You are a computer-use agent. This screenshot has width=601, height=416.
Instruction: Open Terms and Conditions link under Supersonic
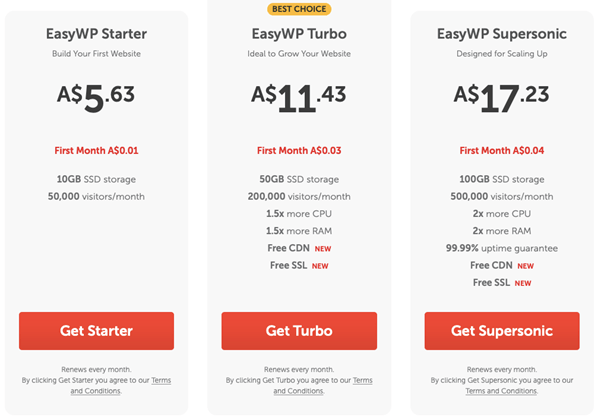coord(501,391)
